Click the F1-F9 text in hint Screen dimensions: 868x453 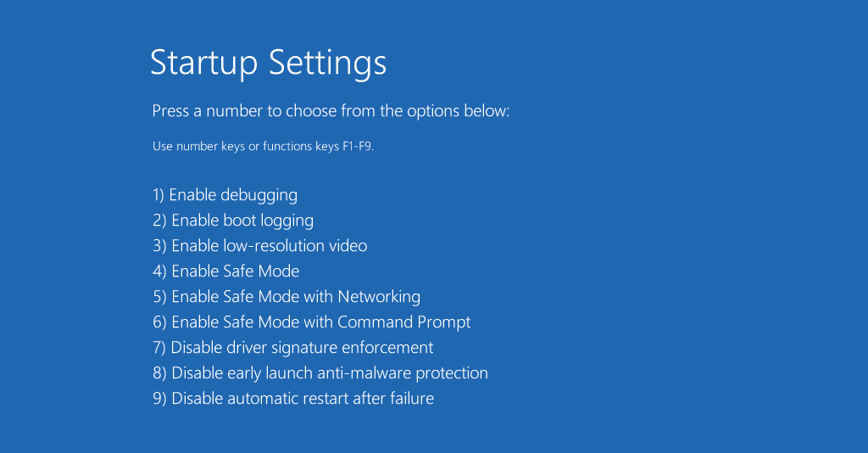(x=359, y=147)
